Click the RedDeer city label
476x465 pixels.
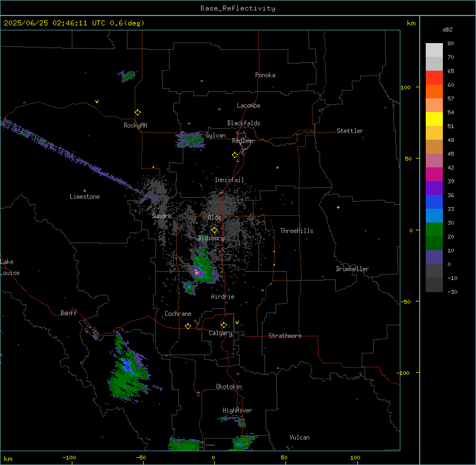pyautogui.click(x=243, y=141)
